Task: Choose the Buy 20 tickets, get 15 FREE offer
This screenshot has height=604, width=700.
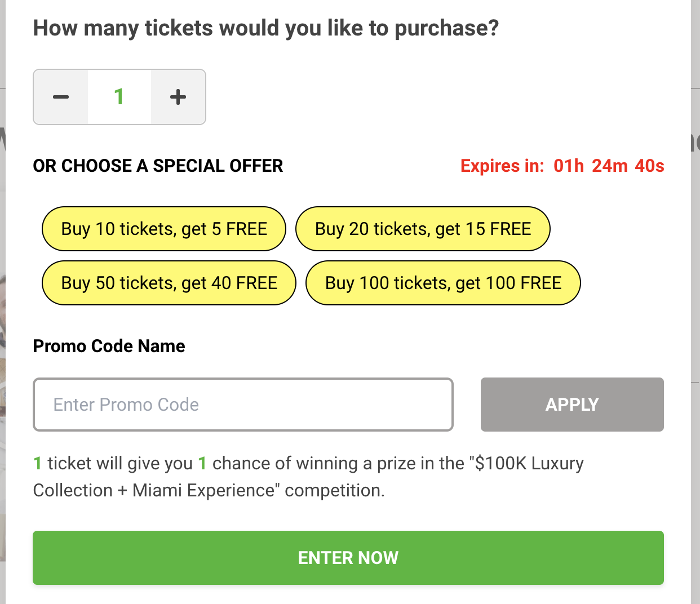Action: click(x=423, y=229)
